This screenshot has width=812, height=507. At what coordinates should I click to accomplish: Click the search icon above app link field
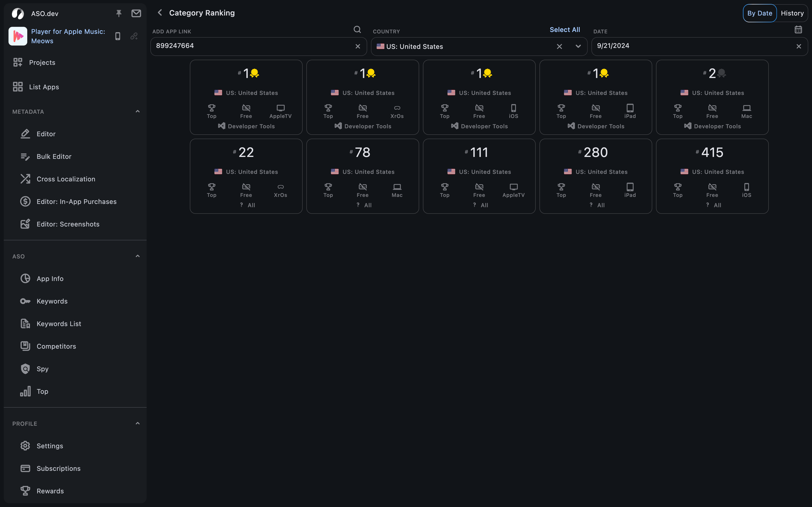click(357, 30)
